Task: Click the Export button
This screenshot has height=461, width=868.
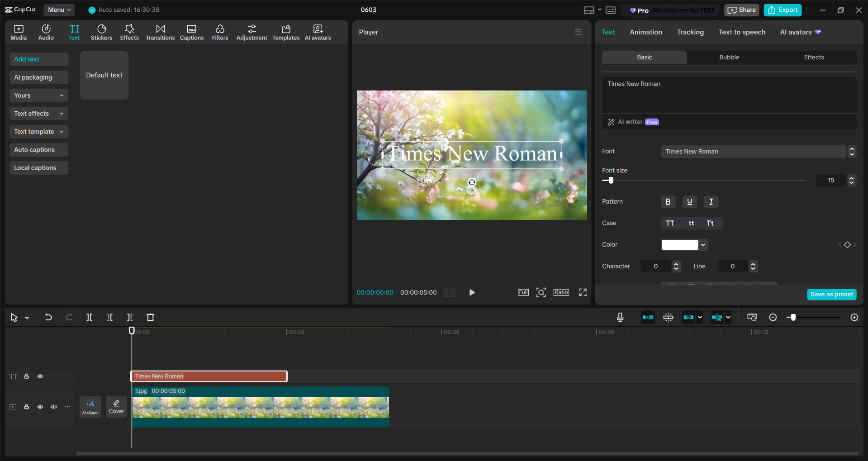Action: [x=782, y=10]
